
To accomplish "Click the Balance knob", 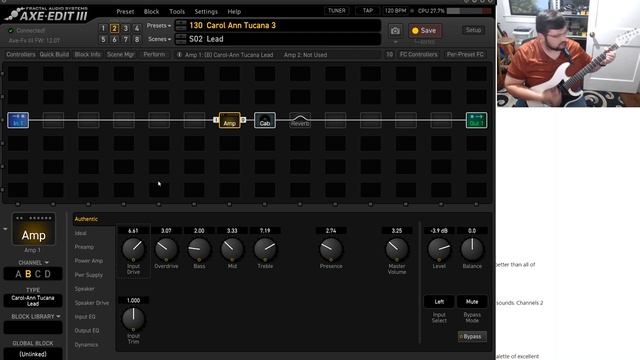I will [472, 249].
